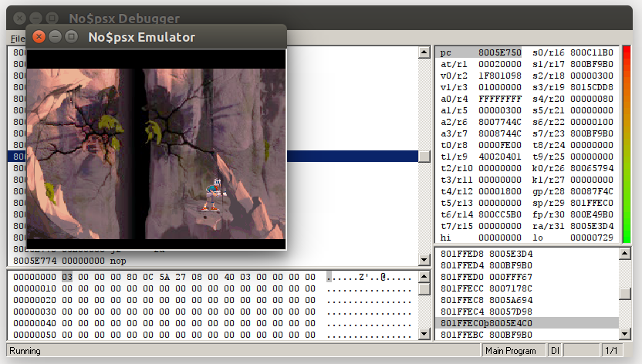The image size is (642, 364).
Task: Click the 1/1 status field
Action: (x=611, y=351)
